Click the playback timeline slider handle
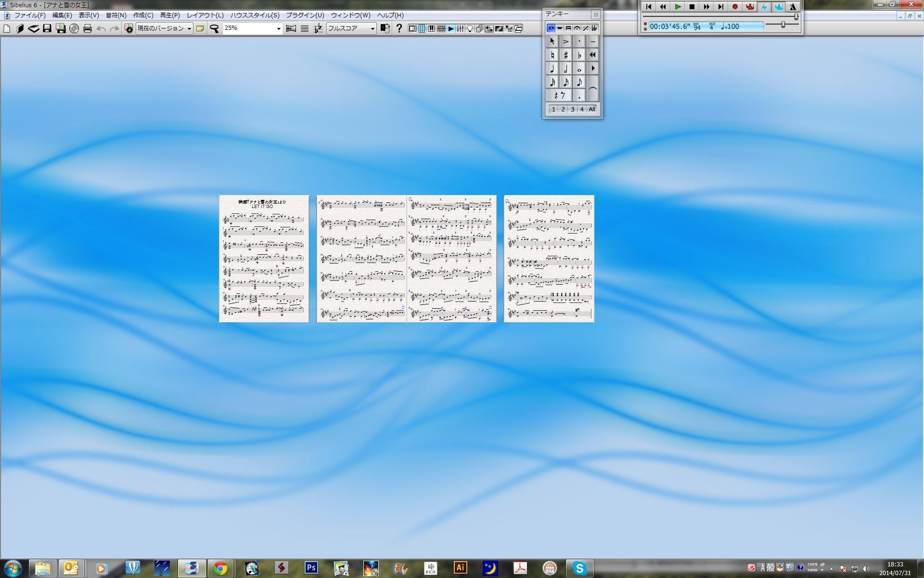 click(x=796, y=16)
